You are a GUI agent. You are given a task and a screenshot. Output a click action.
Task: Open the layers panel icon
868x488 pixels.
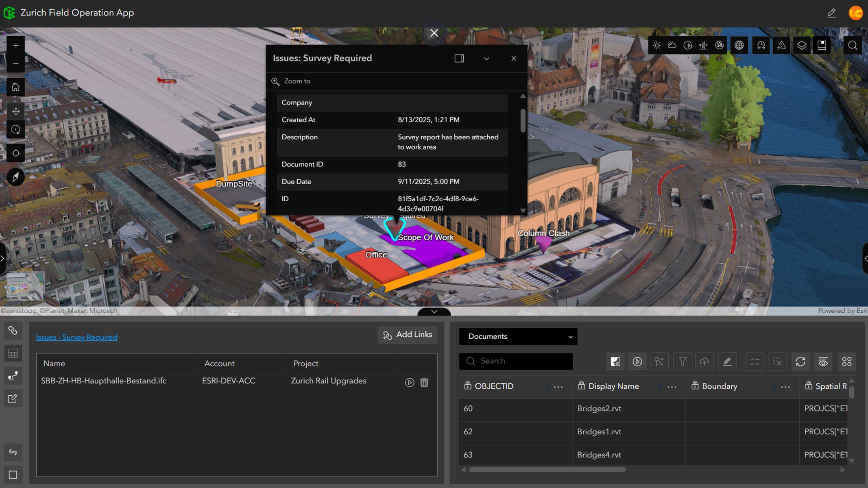tap(801, 45)
